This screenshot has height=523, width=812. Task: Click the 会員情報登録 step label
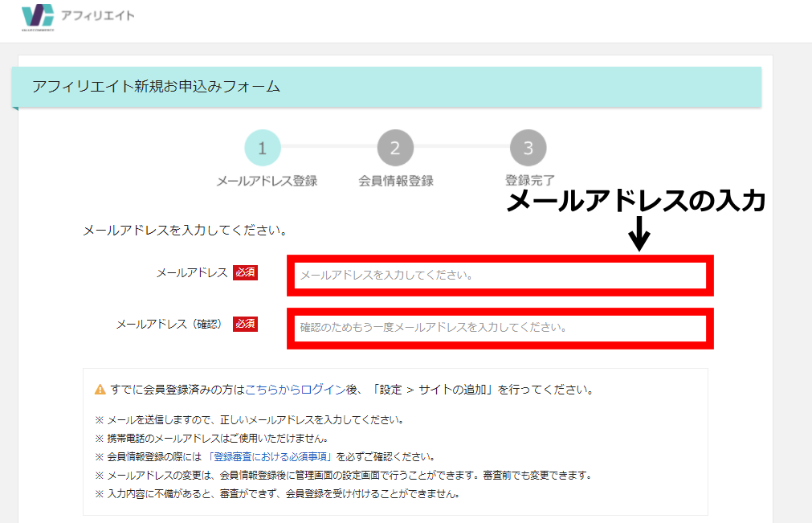(x=396, y=181)
